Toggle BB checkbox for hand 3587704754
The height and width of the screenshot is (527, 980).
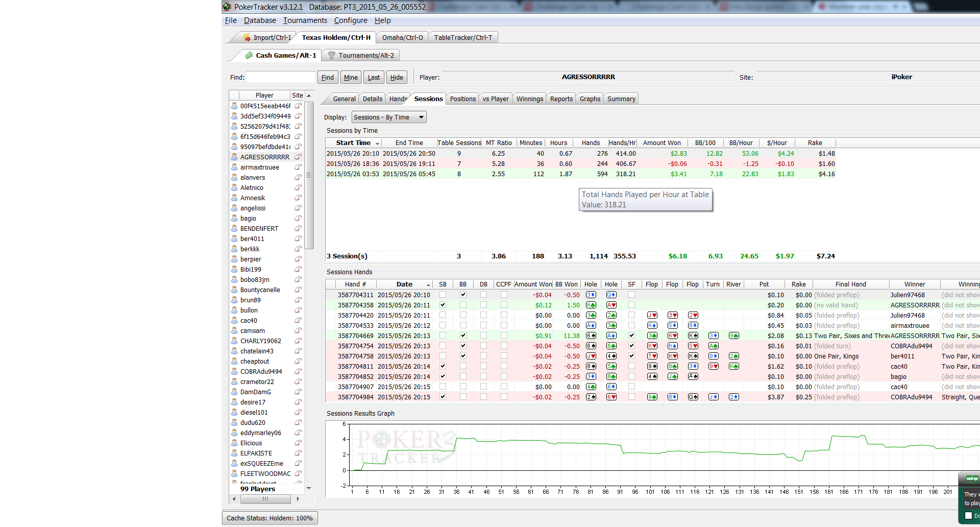pyautogui.click(x=463, y=346)
